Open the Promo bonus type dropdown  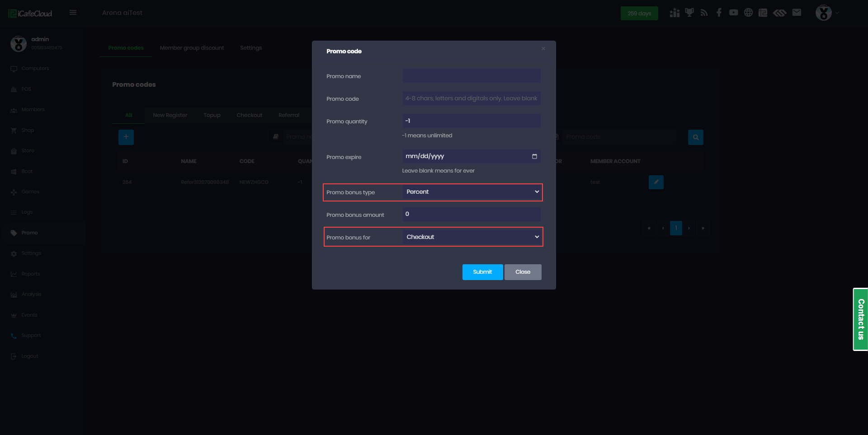coord(472,192)
